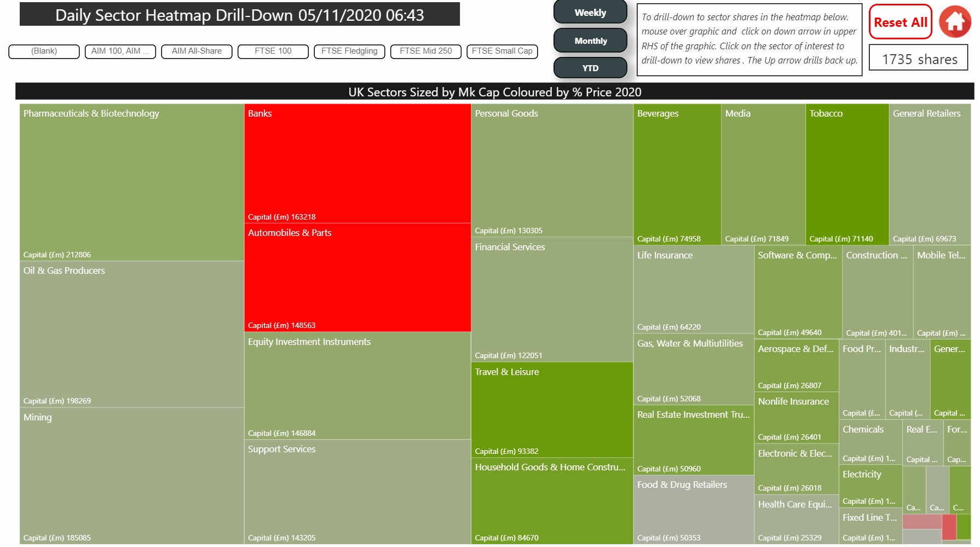Enable the AIM All-Share filter
980x547 pixels.
tap(197, 51)
